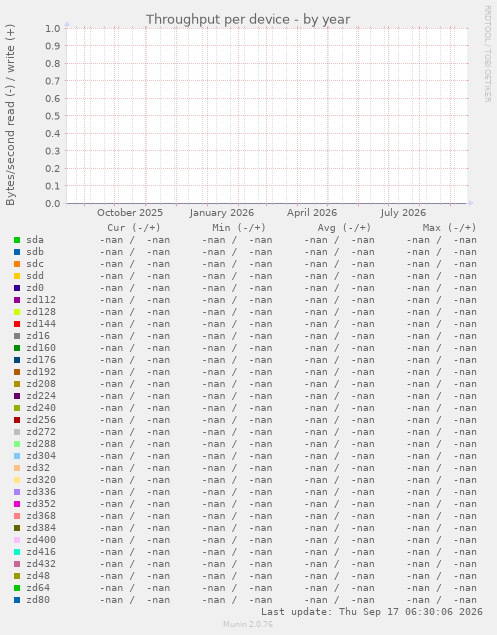Viewport: 497px width, 635px height.
Task: Select the zd224 device label
Action: 41,396
